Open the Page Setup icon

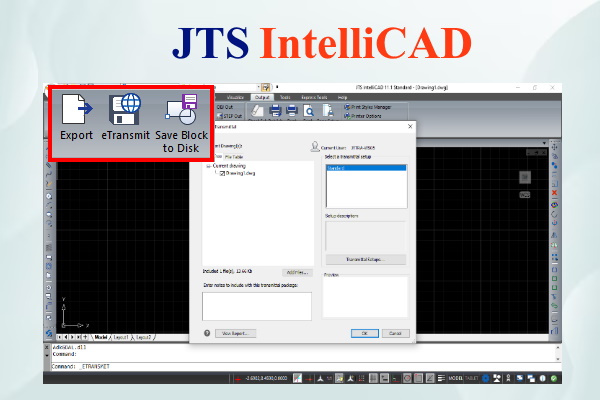(x=328, y=111)
